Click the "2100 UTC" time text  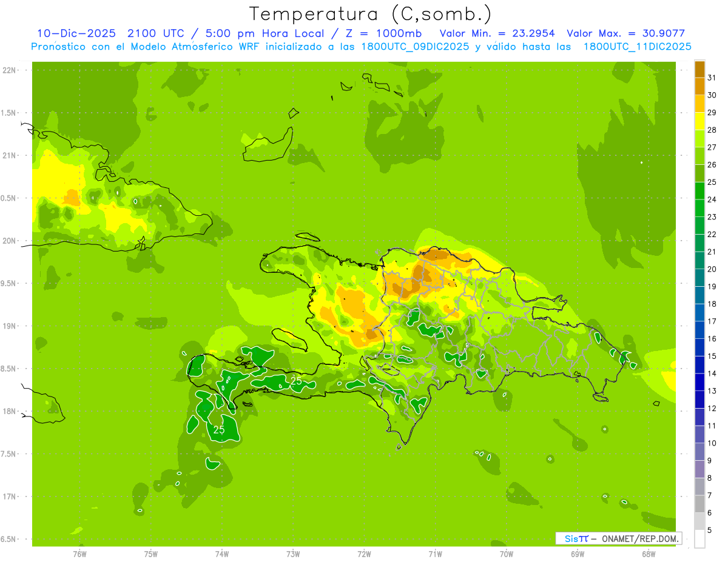(x=155, y=33)
